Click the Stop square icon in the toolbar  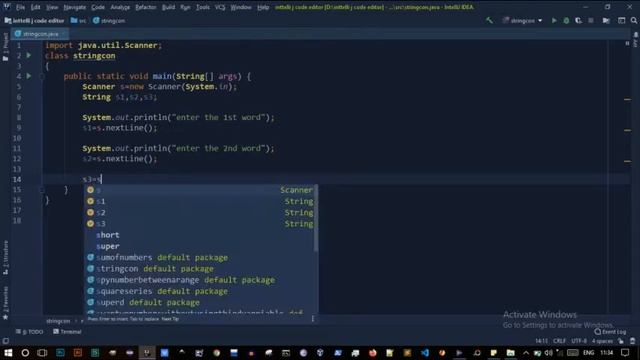tap(591, 20)
